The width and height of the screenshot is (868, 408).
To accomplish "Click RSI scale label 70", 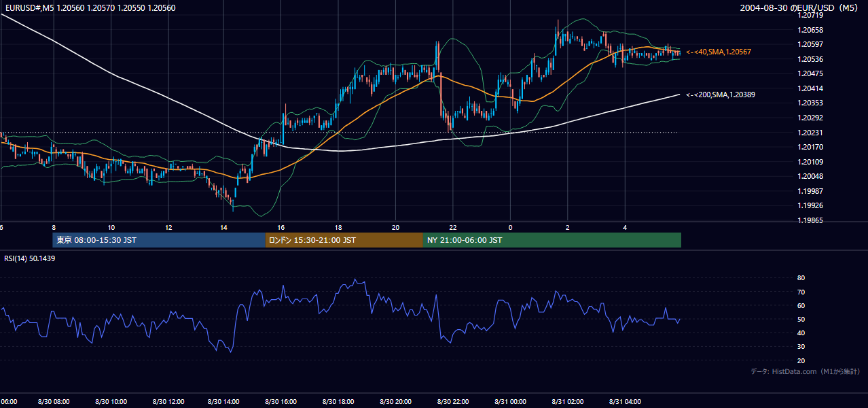I will (801, 292).
